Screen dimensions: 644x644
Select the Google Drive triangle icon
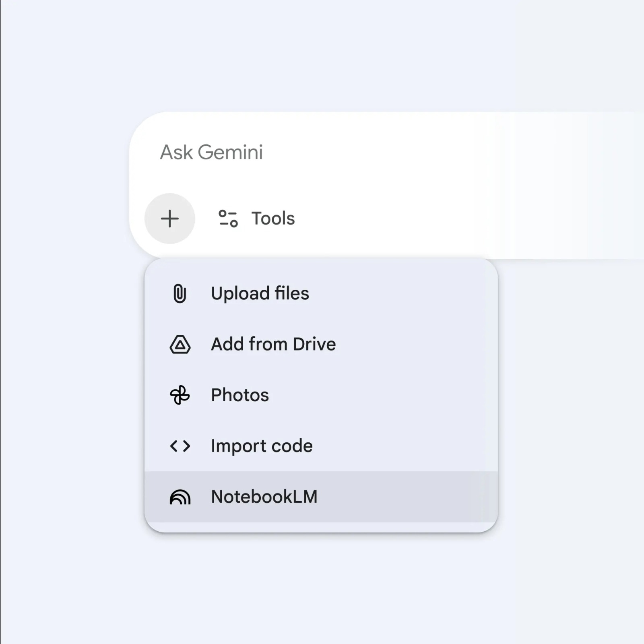[180, 345]
